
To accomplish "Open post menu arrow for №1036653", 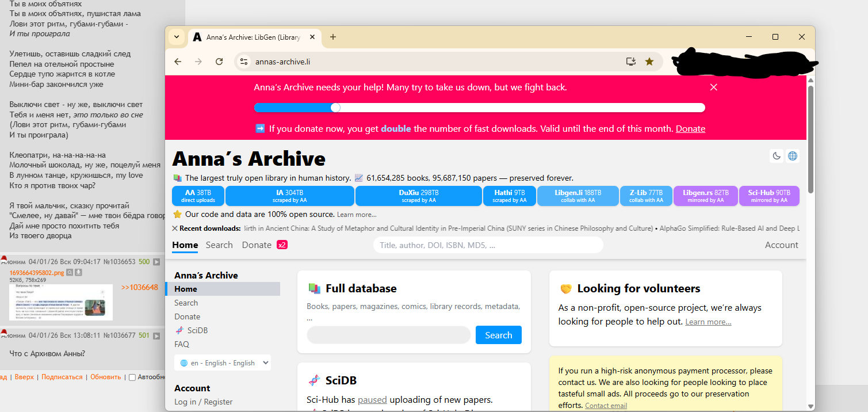I will coord(156,262).
